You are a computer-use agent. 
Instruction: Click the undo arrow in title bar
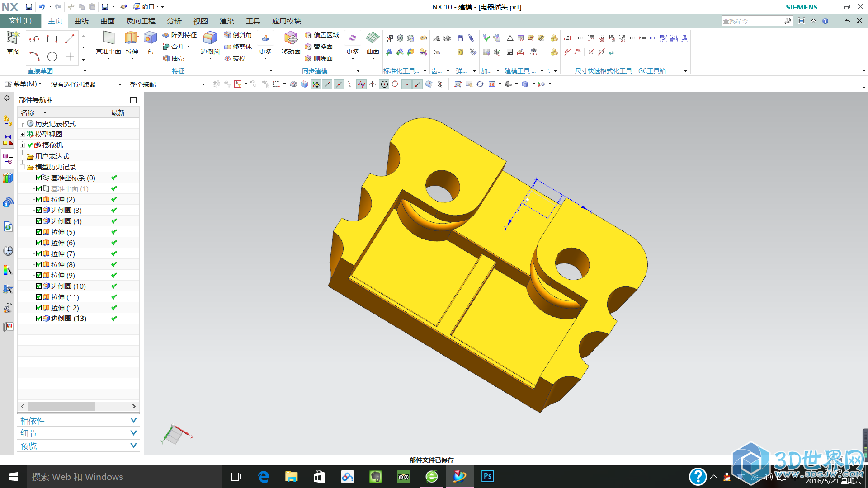(x=42, y=7)
